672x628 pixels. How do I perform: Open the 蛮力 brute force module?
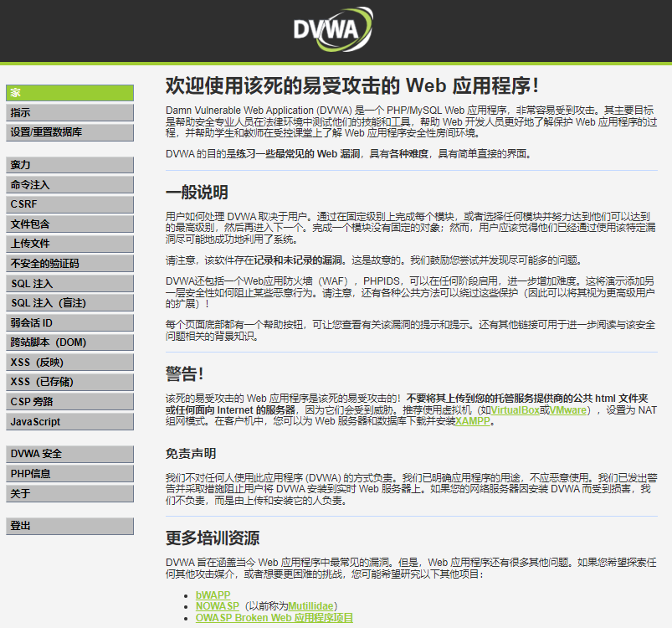69,165
